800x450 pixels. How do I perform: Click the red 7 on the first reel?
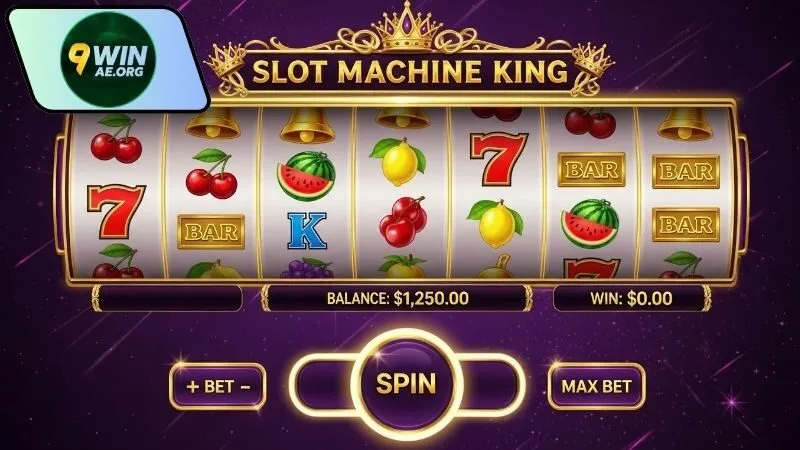[116, 211]
